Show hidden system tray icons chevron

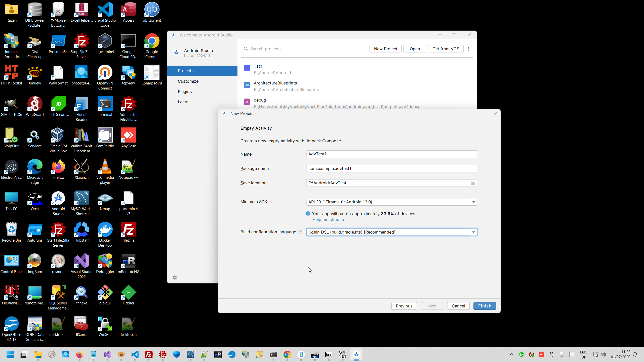pyautogui.click(x=511, y=354)
